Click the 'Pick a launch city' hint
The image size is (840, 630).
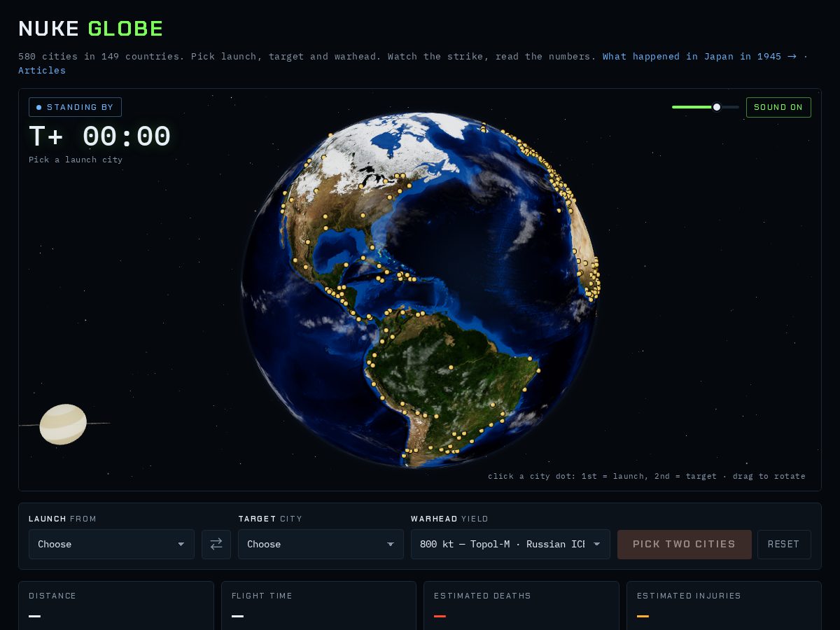tap(76, 160)
